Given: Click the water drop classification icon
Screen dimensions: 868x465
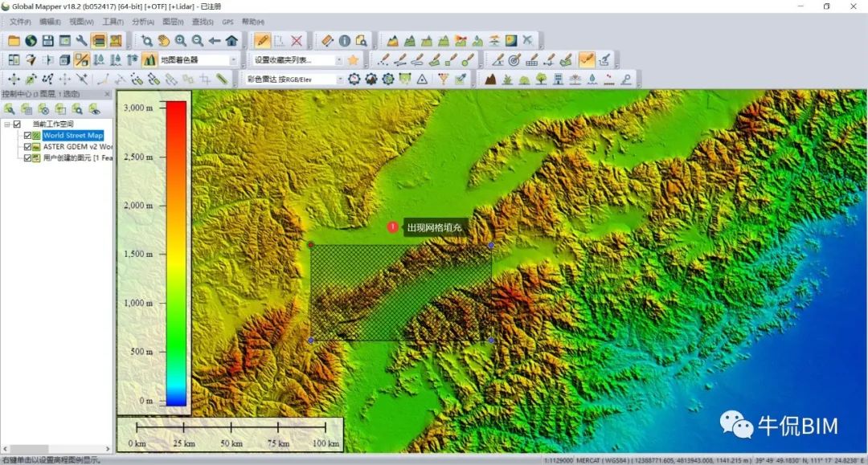Looking at the screenshot, I should click(592, 79).
